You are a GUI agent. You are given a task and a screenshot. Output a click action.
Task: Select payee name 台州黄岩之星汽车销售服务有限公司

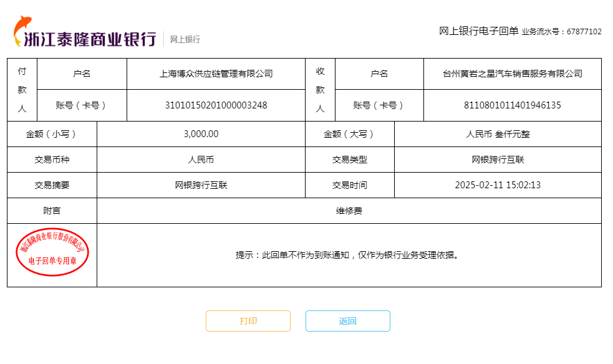coord(512,74)
